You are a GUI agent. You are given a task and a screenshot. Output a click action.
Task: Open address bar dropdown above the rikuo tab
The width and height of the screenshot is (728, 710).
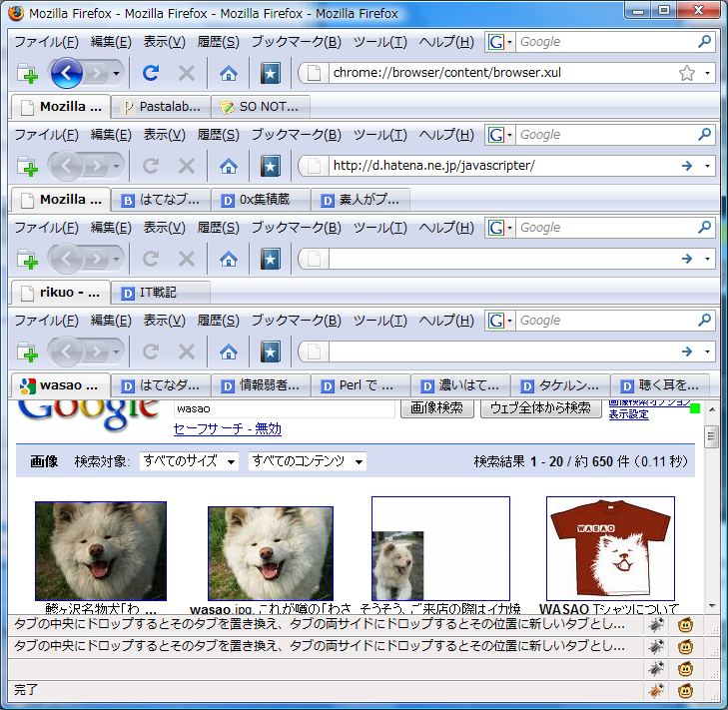[x=707, y=259]
